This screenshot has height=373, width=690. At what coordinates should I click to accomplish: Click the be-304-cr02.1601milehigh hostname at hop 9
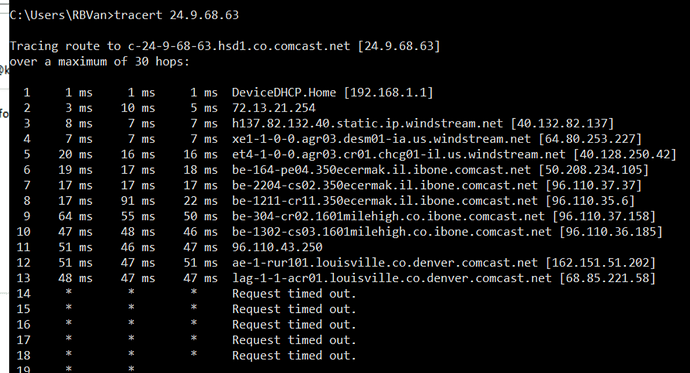(388, 216)
